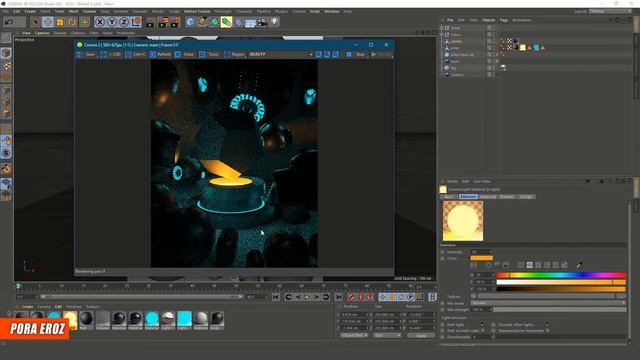This screenshot has width=640, height=360.
Task: Open the Object (Rel) coordinate dropdown
Action: 354,335
